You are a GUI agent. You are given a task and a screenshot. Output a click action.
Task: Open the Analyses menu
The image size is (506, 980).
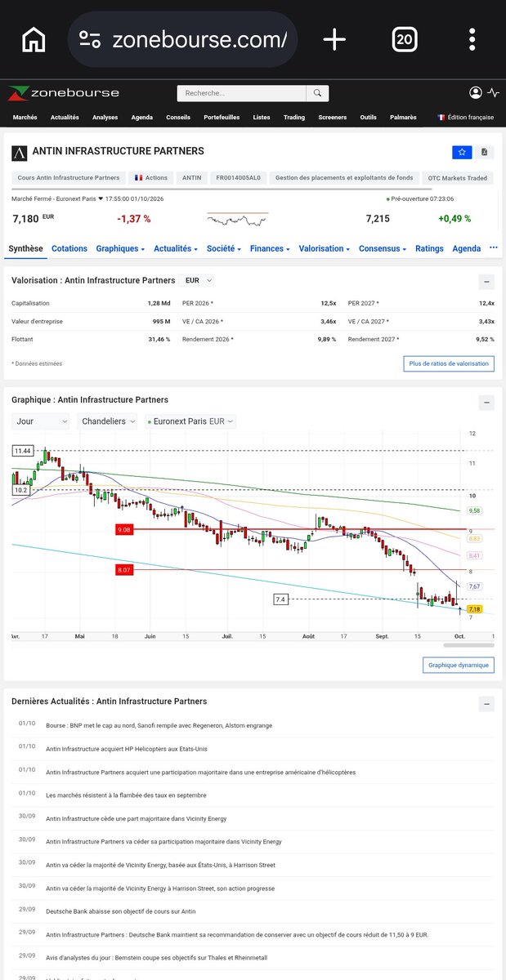105,118
